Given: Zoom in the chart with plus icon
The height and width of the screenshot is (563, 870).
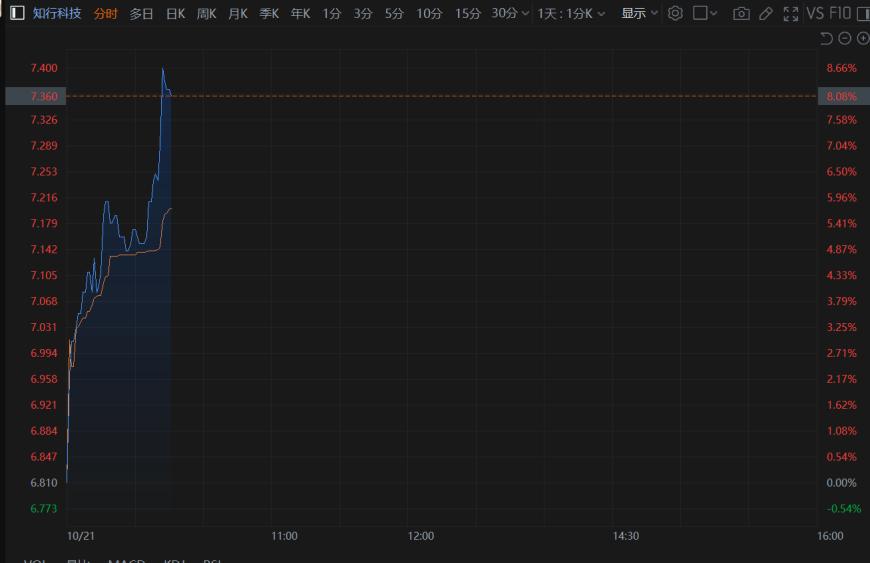Looking at the screenshot, I should (862, 38).
